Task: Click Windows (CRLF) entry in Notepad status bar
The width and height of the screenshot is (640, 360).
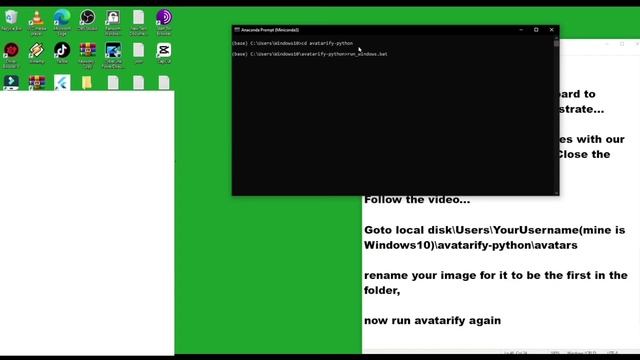Action: pyautogui.click(x=581, y=352)
